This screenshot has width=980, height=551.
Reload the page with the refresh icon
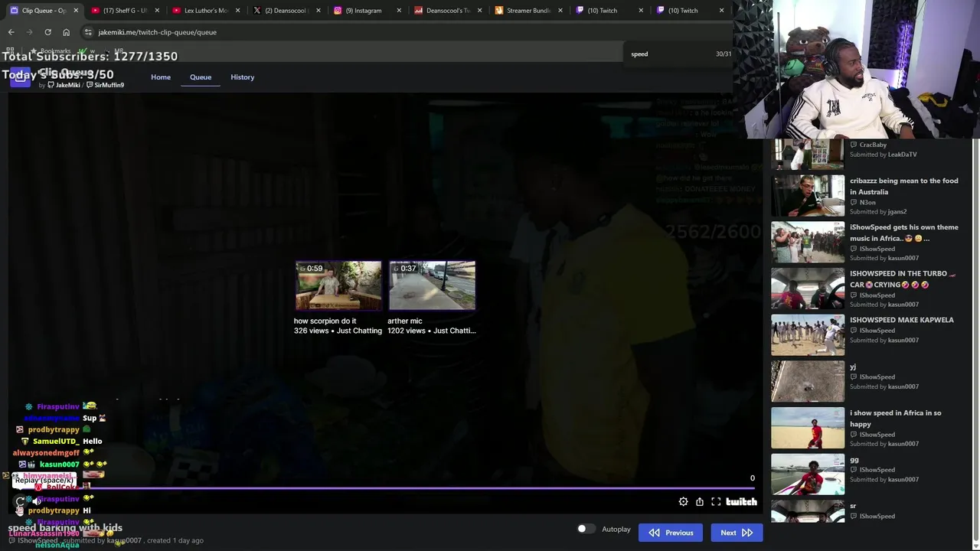pos(47,32)
